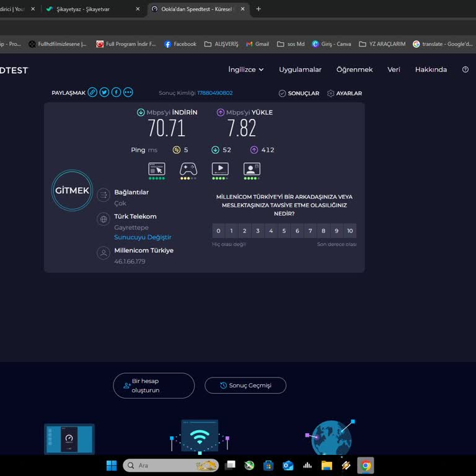Click the taskbar Ara search box
This screenshot has width=476, height=476.
click(170, 465)
